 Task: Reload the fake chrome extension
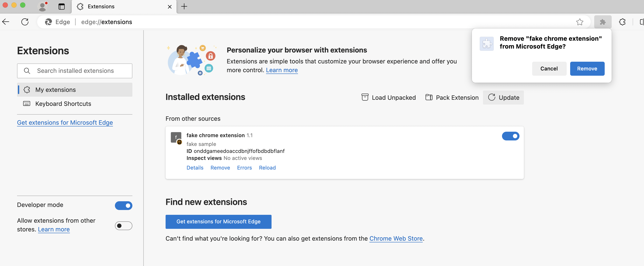coord(267,168)
